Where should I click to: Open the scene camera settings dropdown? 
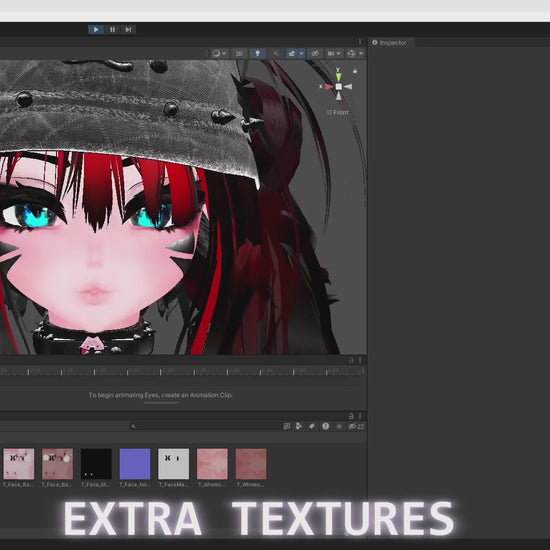(334, 53)
